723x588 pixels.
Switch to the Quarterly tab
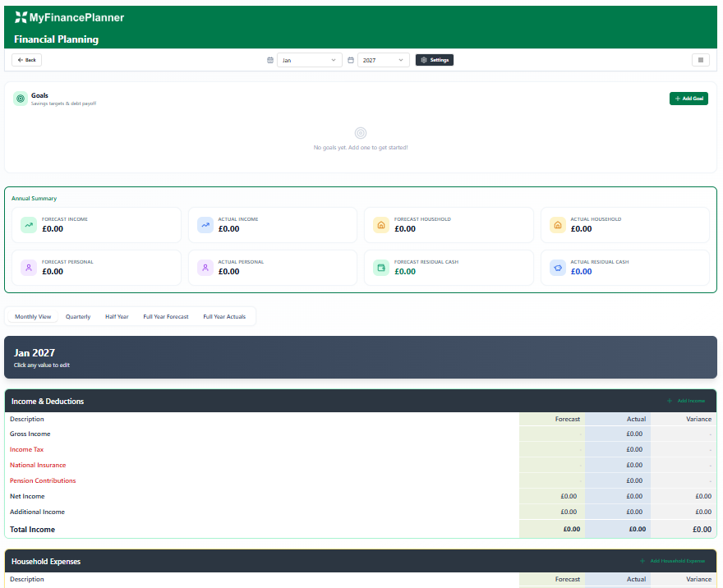[x=78, y=316]
